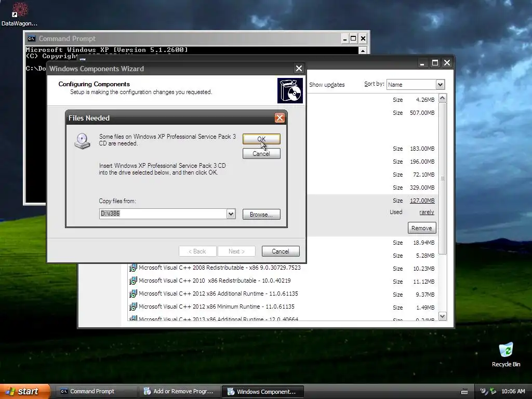Click the Browse... button

(x=261, y=215)
